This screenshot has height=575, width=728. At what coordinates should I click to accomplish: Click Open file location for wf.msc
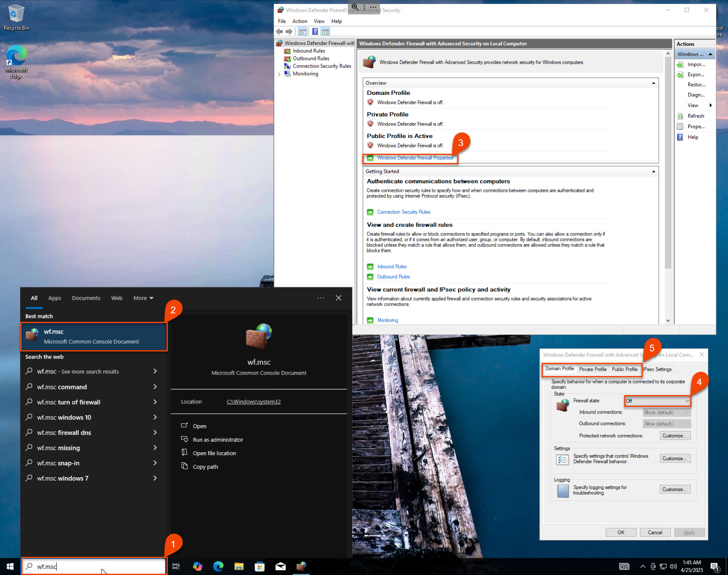point(214,453)
